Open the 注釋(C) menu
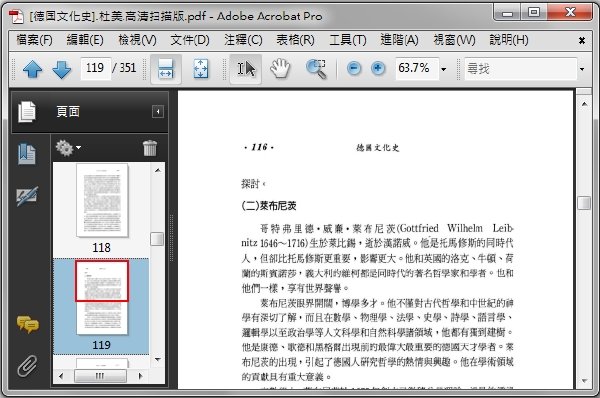This screenshot has width=600, height=398. [243, 40]
